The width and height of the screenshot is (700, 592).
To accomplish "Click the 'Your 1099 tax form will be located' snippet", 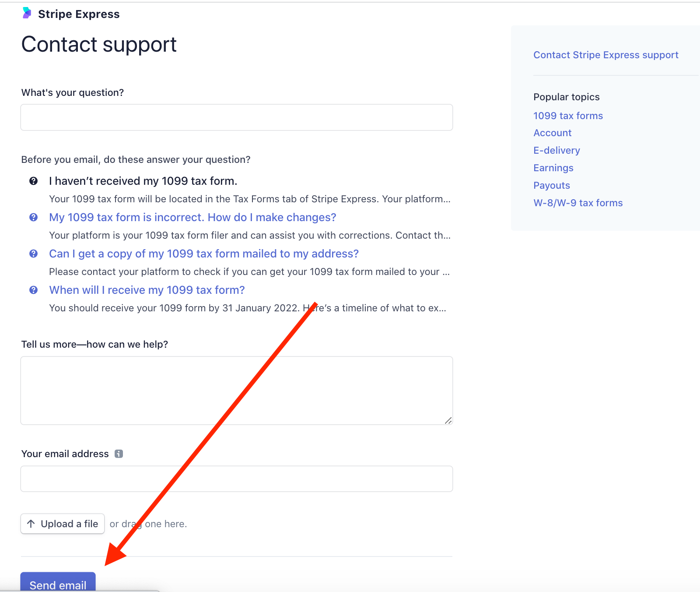I will point(250,199).
